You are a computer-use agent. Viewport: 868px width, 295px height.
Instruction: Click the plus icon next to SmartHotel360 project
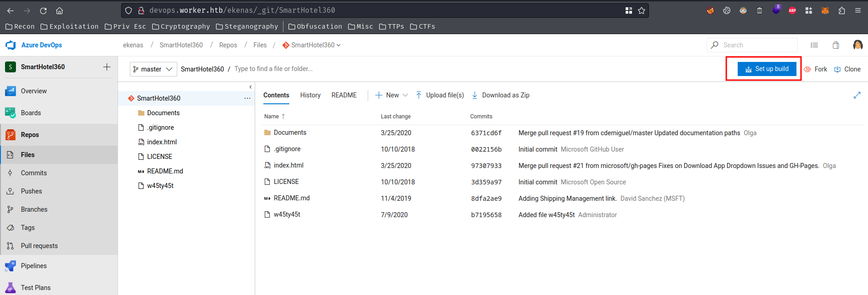pyautogui.click(x=107, y=67)
